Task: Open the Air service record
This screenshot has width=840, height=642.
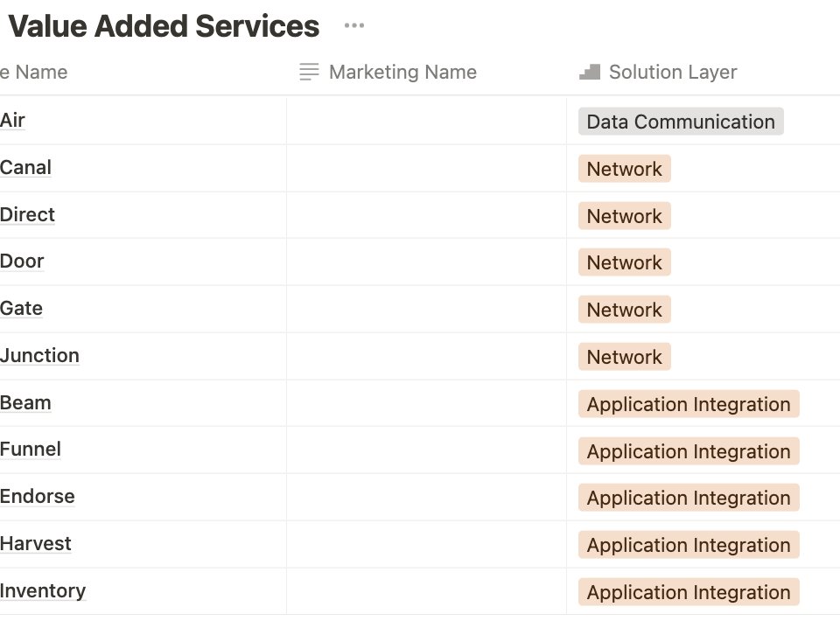Action: [12, 120]
